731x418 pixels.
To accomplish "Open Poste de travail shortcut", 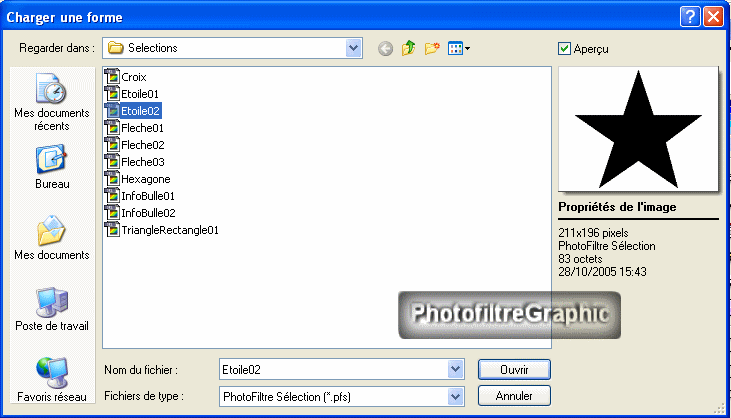I will tap(51, 309).
